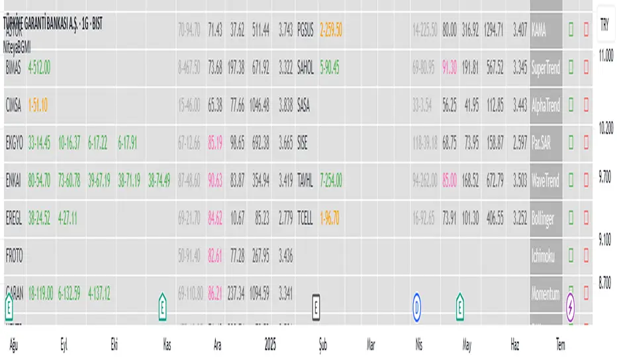This screenshot has height=364, width=617.
Task: Click the Momentum indicator label
Action: tap(546, 293)
